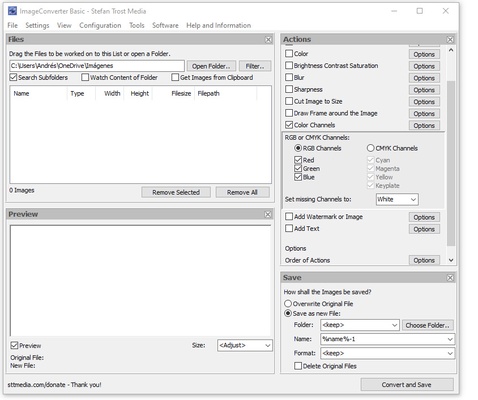Open Options for Order of Actions
This screenshot has height=400, width=478.
tap(424, 260)
